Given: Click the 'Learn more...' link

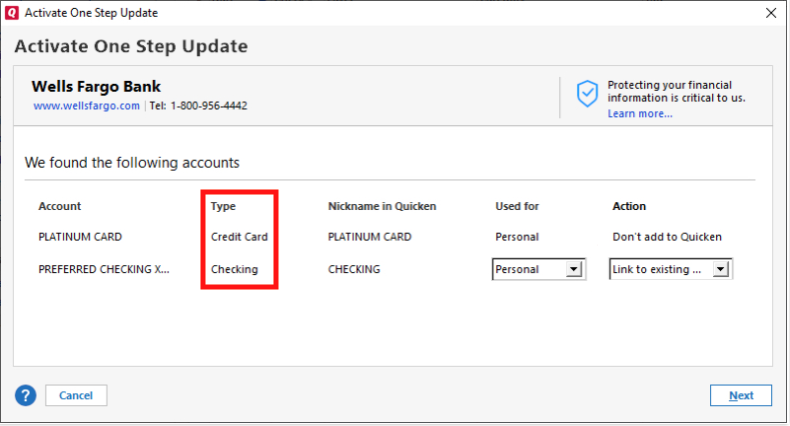Looking at the screenshot, I should pyautogui.click(x=640, y=114).
